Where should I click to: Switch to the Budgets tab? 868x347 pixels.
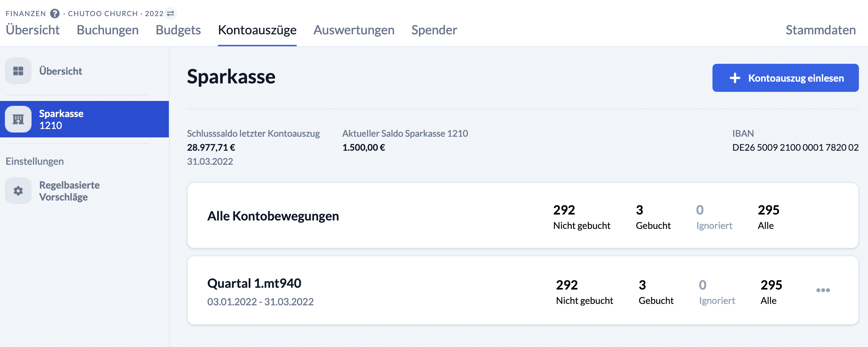click(178, 30)
